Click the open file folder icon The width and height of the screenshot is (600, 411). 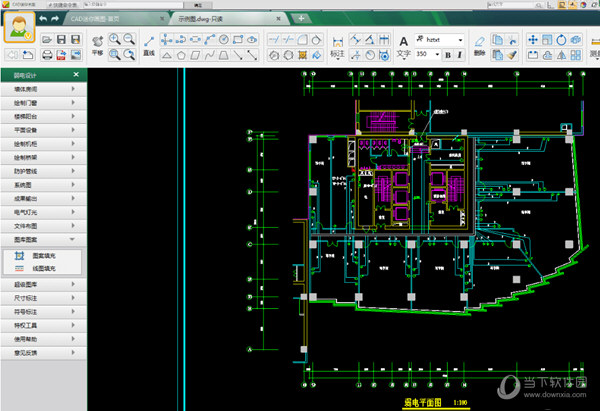(x=47, y=39)
